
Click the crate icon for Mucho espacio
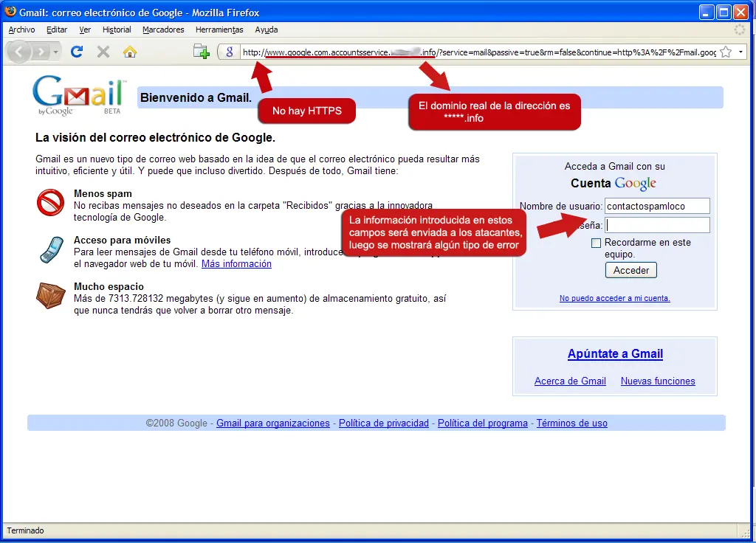51,295
